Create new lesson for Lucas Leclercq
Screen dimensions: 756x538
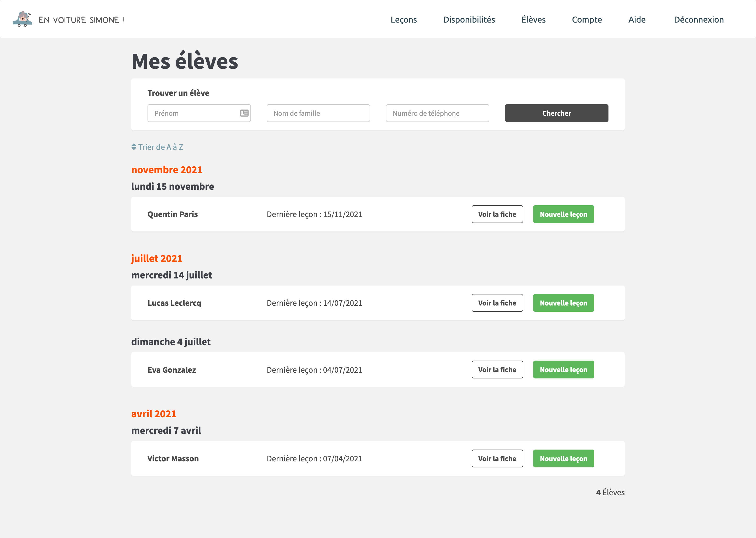564,303
